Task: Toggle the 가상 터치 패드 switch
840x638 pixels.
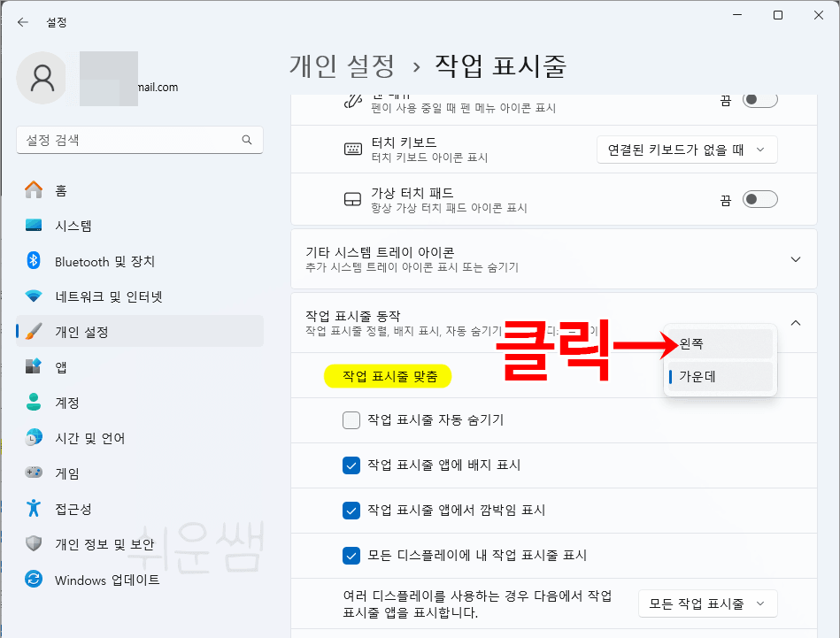Action: (759, 199)
